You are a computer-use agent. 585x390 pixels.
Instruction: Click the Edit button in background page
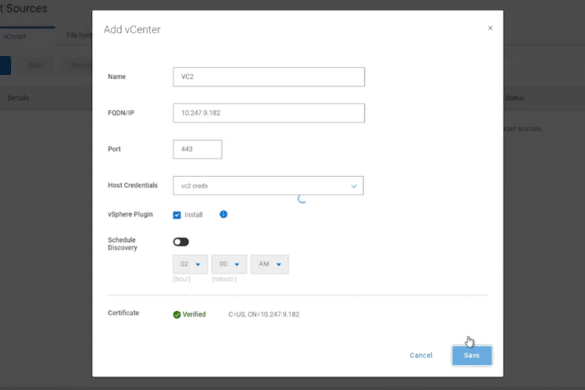point(35,65)
